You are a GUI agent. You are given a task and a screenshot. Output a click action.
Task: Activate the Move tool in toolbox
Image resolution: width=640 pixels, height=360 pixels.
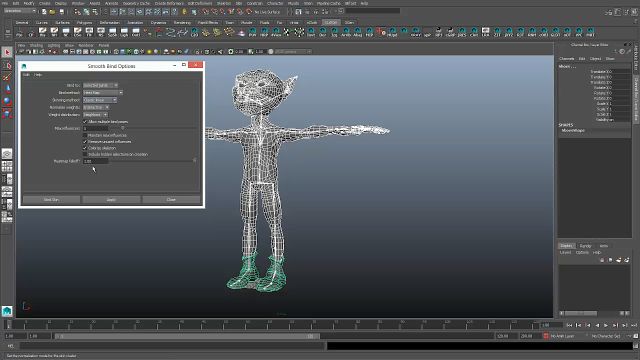point(7,89)
